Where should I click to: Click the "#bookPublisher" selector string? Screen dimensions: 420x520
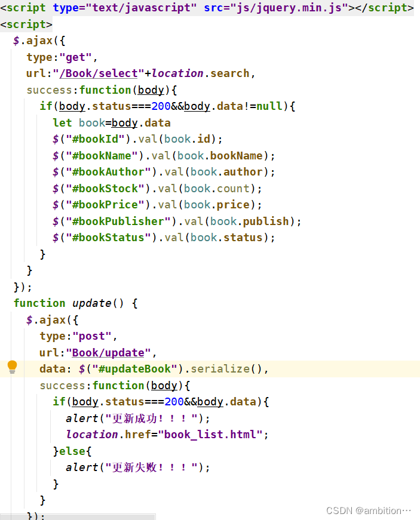pyautogui.click(x=118, y=221)
